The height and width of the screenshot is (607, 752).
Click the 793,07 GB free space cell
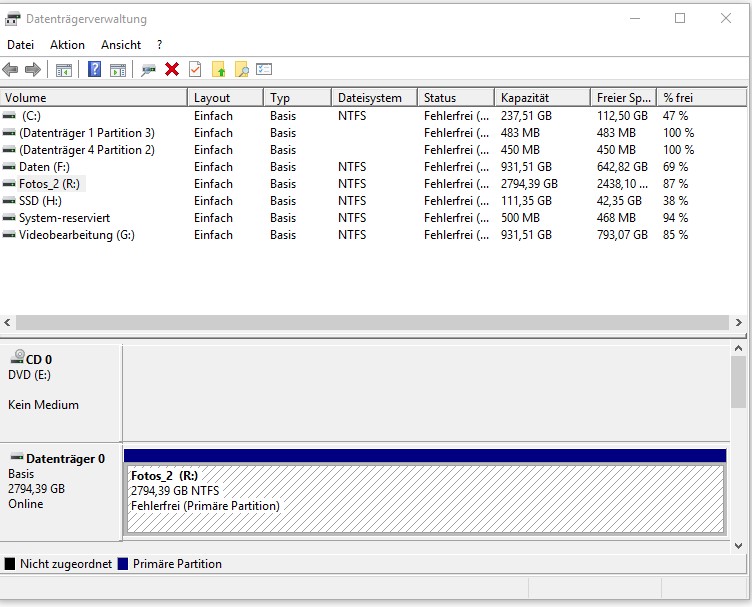click(622, 235)
